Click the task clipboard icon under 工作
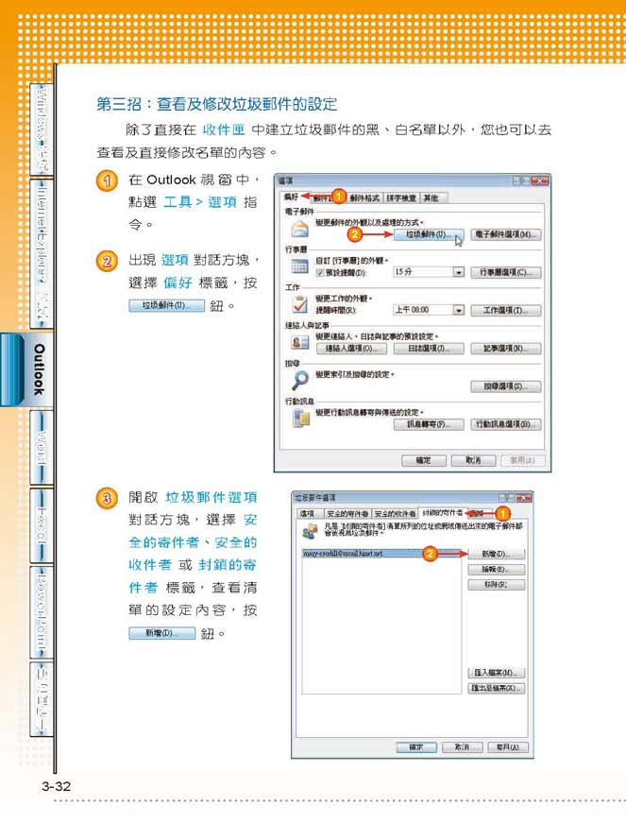This screenshot has width=626, height=840. coord(300,303)
